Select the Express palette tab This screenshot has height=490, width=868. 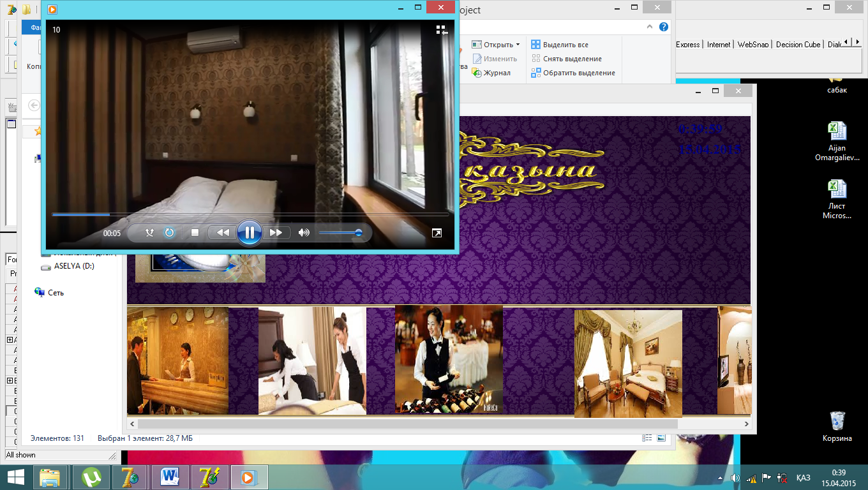click(x=688, y=45)
